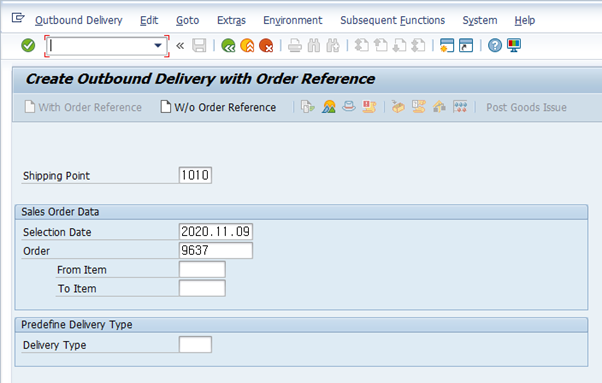
Task: Click the house warehouse icon in toolbar
Action: (439, 107)
